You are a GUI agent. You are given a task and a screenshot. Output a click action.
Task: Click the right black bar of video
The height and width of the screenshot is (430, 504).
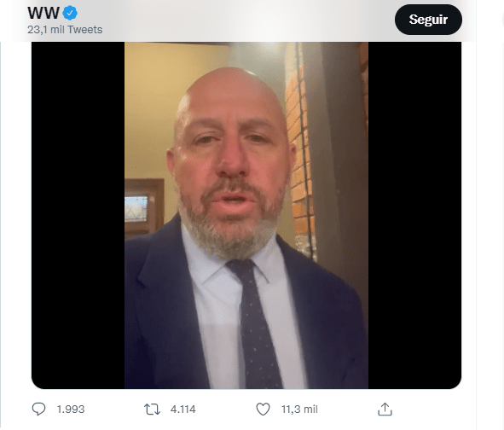coord(414,215)
